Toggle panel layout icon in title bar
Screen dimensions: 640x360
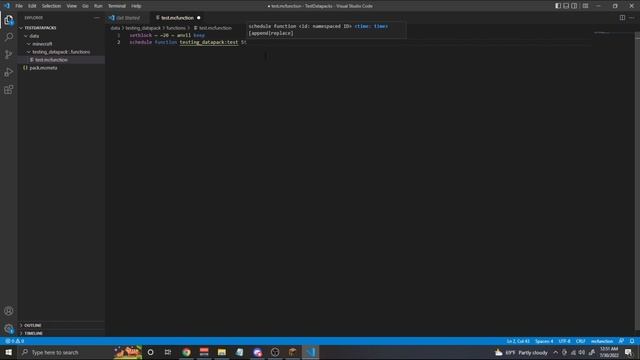[566, 6]
